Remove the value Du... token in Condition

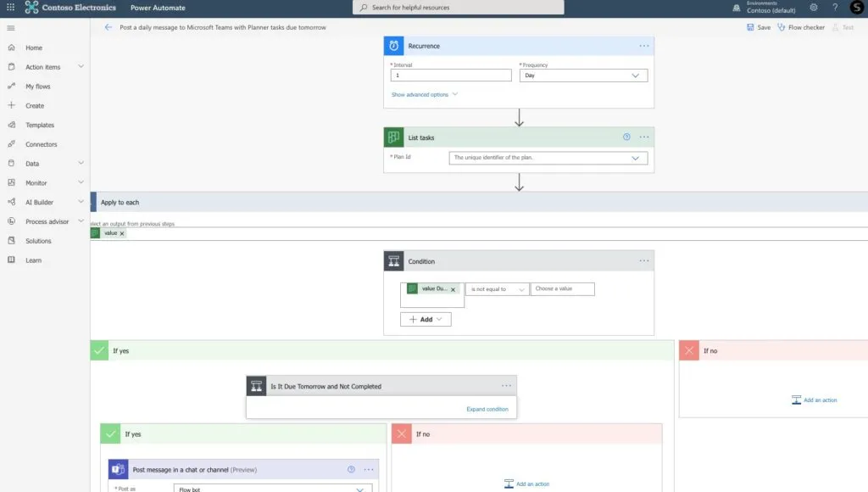click(x=453, y=289)
